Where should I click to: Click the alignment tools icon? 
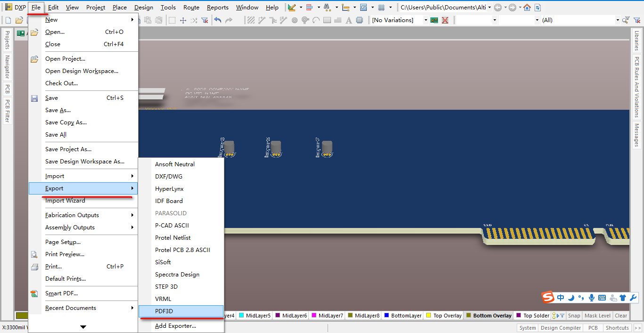(310, 7)
